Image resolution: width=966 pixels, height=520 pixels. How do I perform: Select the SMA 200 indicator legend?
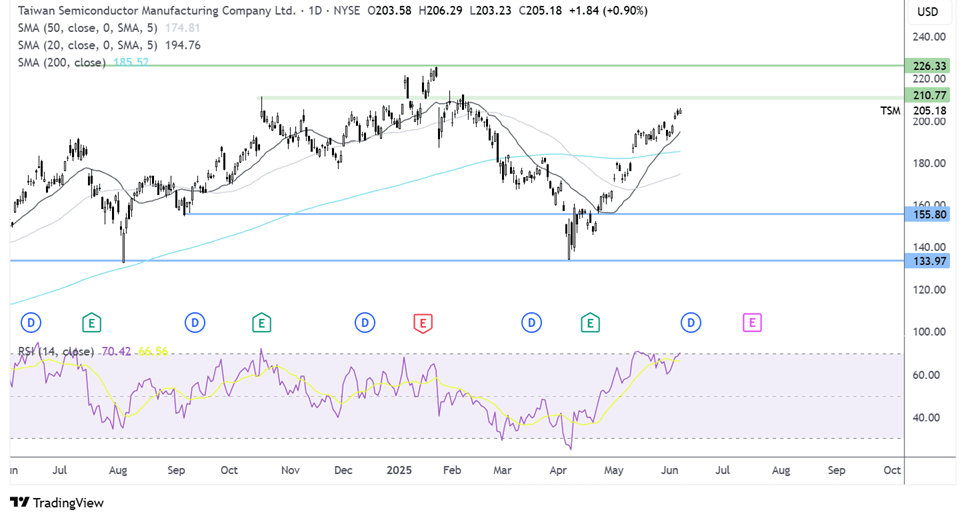click(x=62, y=62)
